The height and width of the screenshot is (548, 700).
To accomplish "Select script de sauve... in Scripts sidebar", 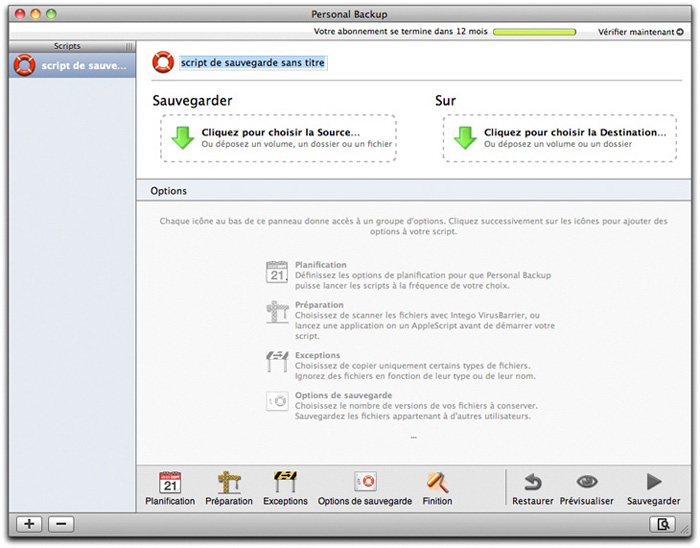I will coord(72,66).
